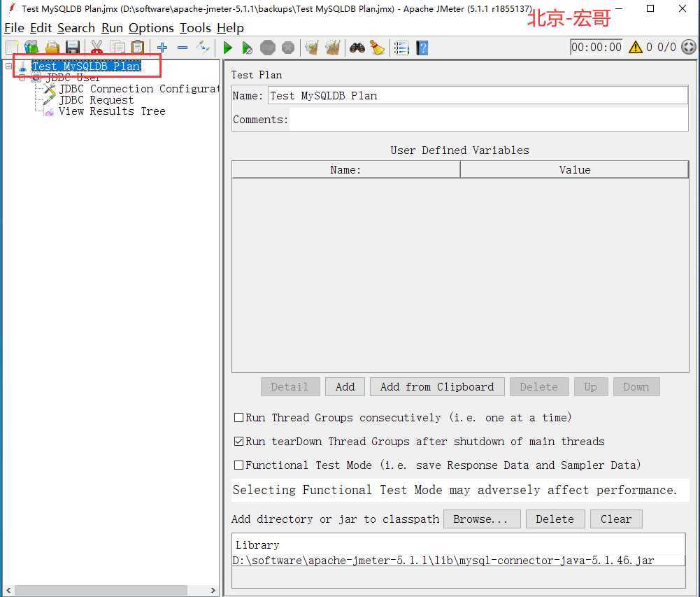Click classpath Delete button beside Browse
This screenshot has height=597, width=700.
click(555, 519)
